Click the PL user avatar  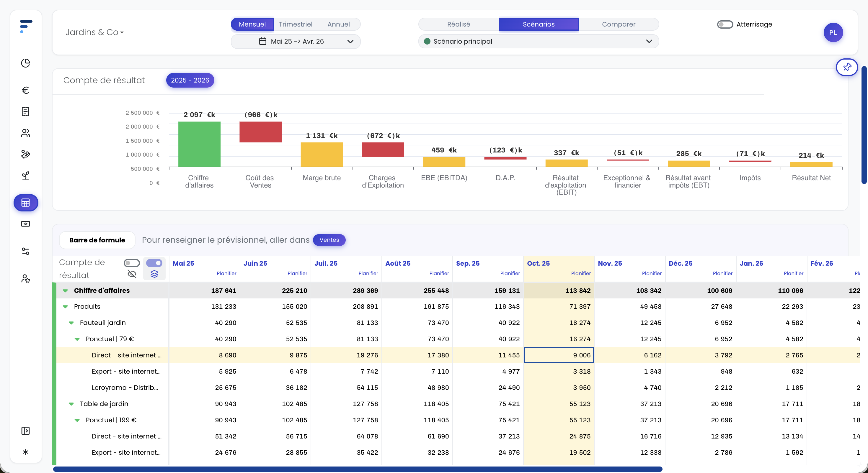(833, 33)
